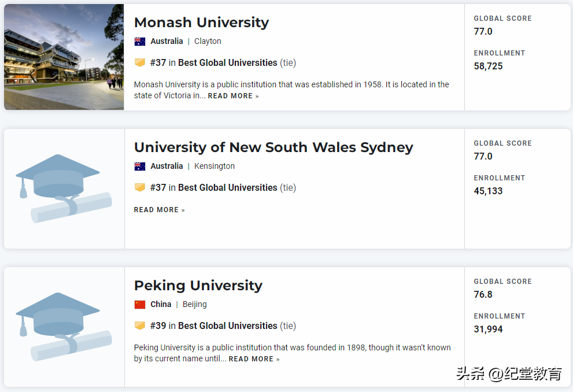Expand READ MORE in Monash University description

pyautogui.click(x=233, y=96)
